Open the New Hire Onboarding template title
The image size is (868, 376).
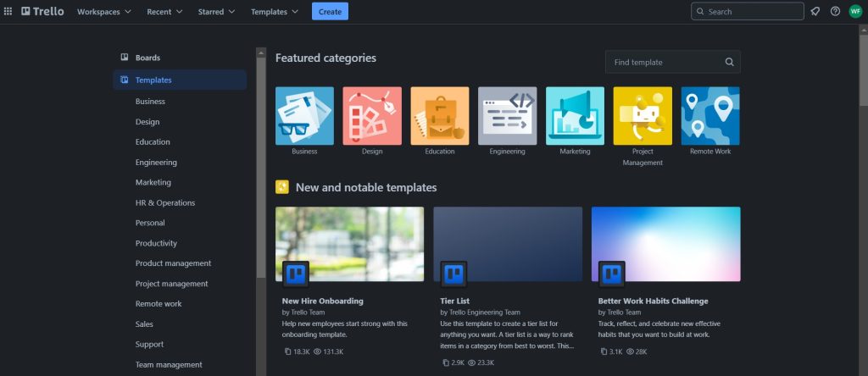[x=323, y=301]
